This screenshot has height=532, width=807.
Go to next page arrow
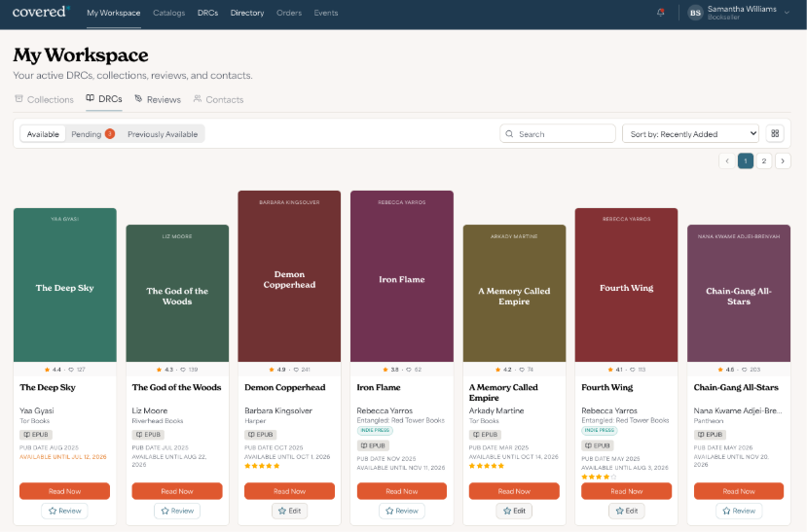pos(783,160)
